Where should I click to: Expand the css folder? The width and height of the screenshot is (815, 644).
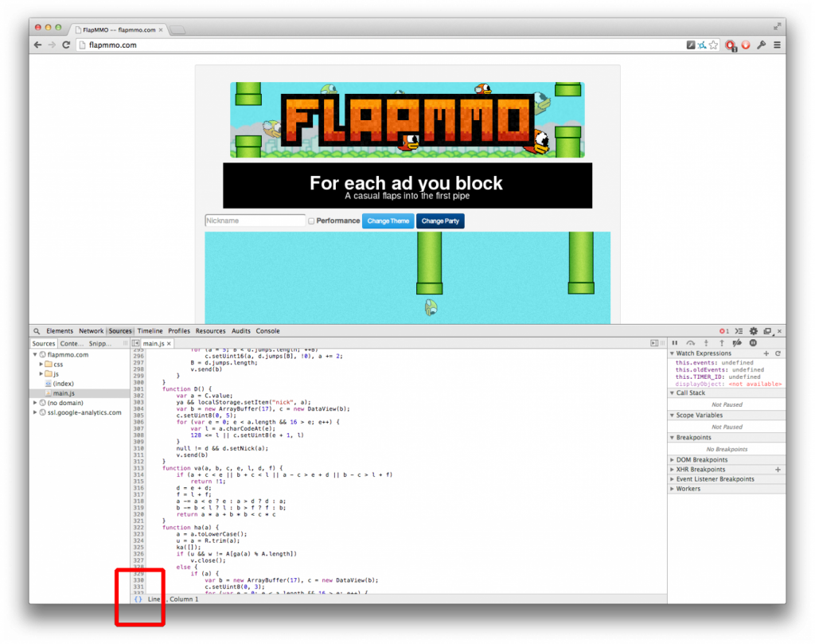(41, 365)
